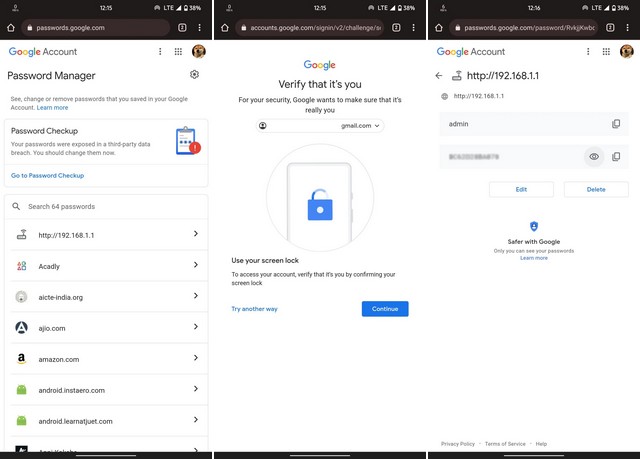Viewport: 640px width, 459px height.
Task: Open Go to Password Checkup link
Action: coord(47,175)
